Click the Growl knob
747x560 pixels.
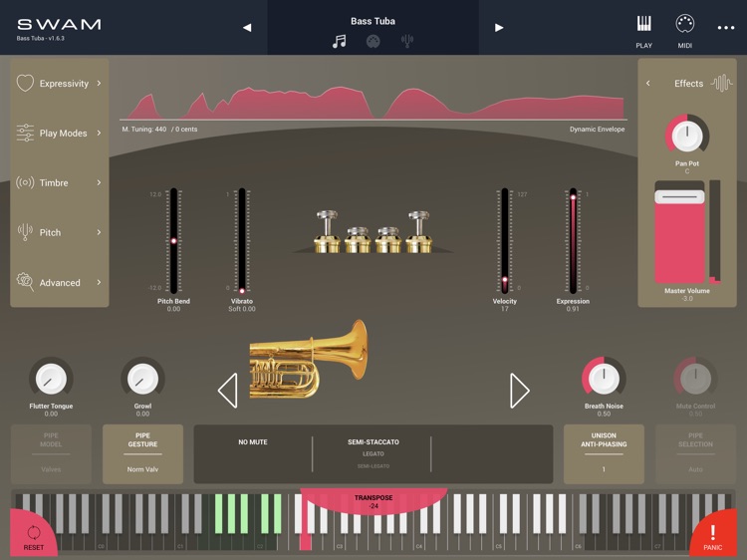click(142, 379)
